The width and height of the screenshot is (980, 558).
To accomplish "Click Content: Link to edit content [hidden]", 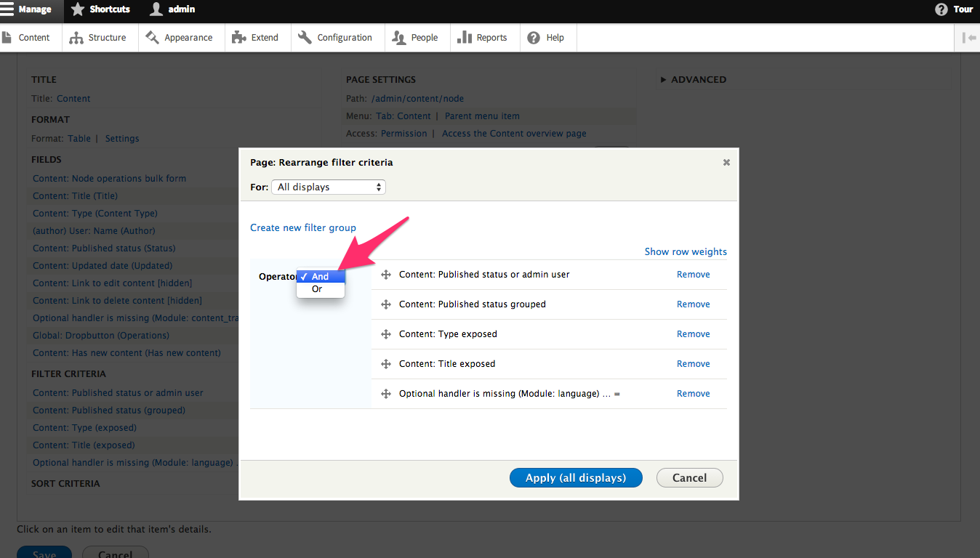I will click(112, 283).
